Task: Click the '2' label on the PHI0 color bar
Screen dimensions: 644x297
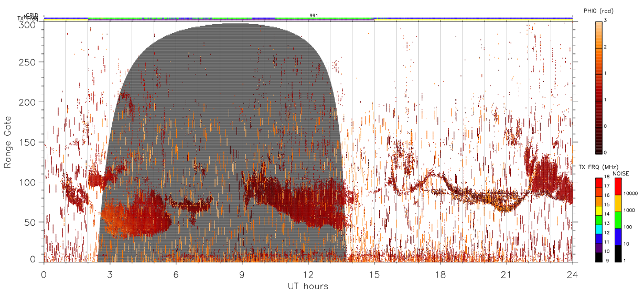Action: click(606, 47)
